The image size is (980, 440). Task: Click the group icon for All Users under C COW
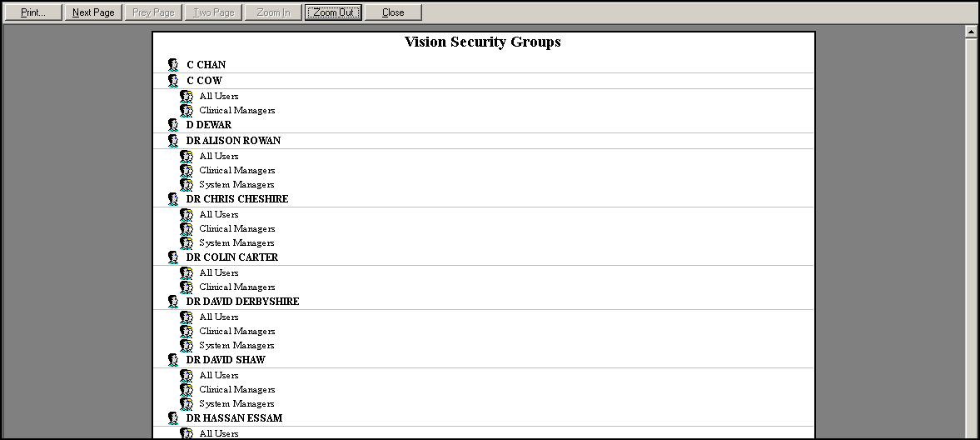coord(187,97)
